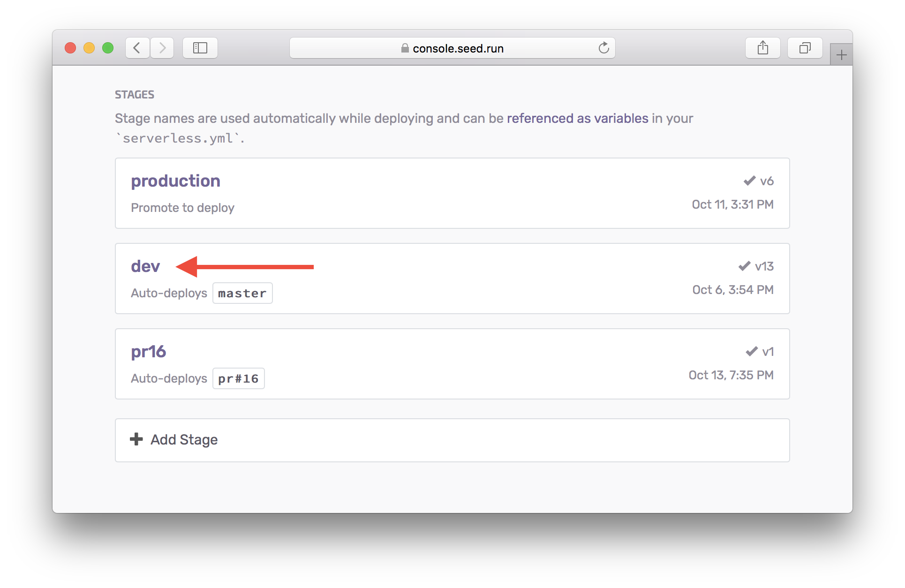Open the Share sheet icon

(x=762, y=48)
